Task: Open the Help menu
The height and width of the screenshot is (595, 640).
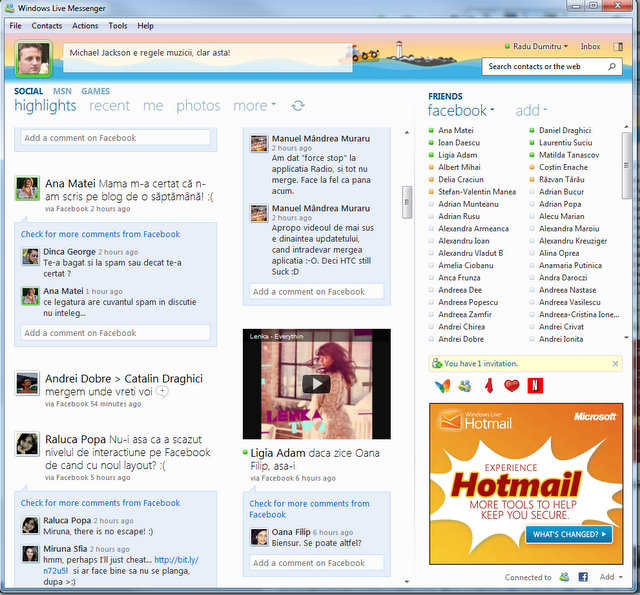Action: [145, 26]
